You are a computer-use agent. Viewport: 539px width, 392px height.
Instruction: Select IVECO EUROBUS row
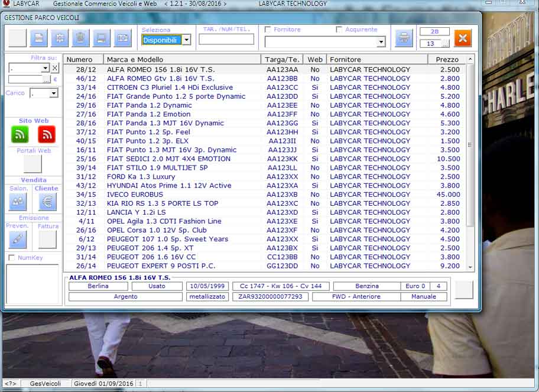[x=265, y=195]
